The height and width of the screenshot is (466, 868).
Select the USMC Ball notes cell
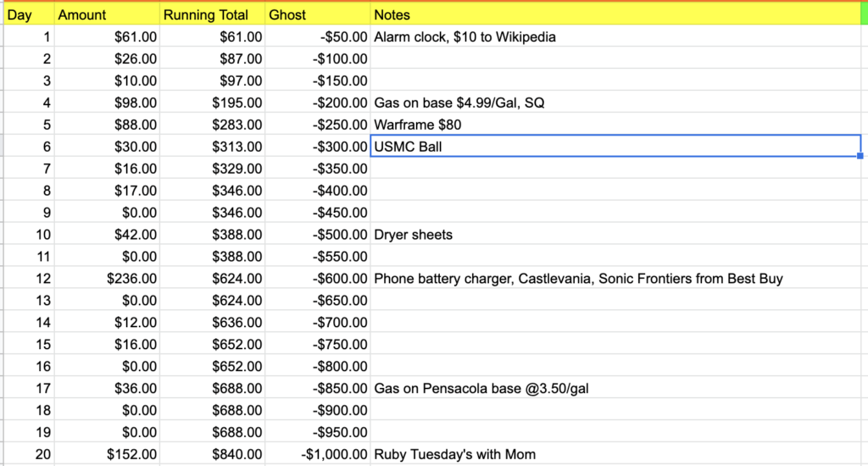click(615, 147)
